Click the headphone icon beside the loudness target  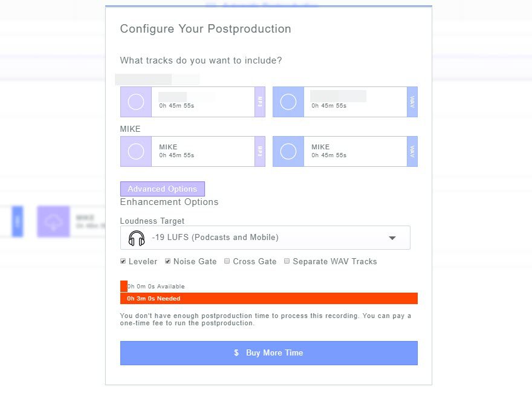point(137,237)
